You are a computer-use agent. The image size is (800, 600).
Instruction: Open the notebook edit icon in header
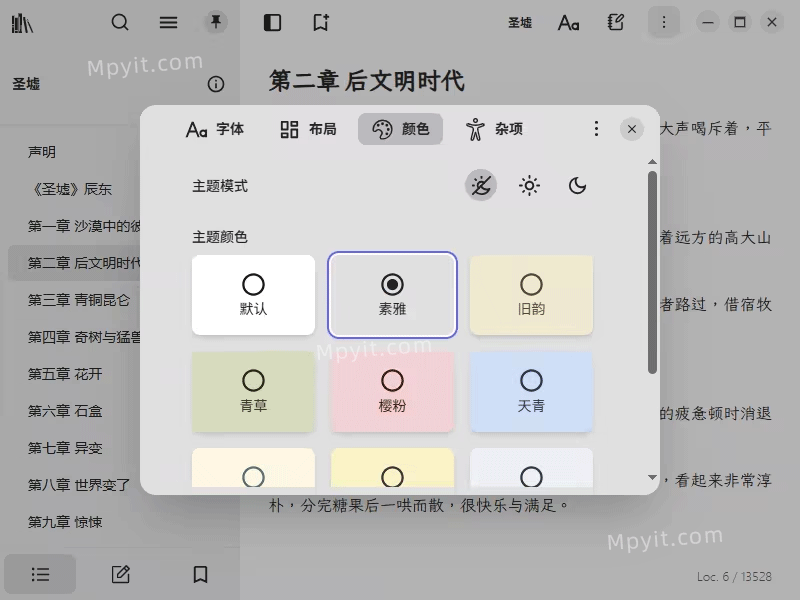tap(616, 22)
